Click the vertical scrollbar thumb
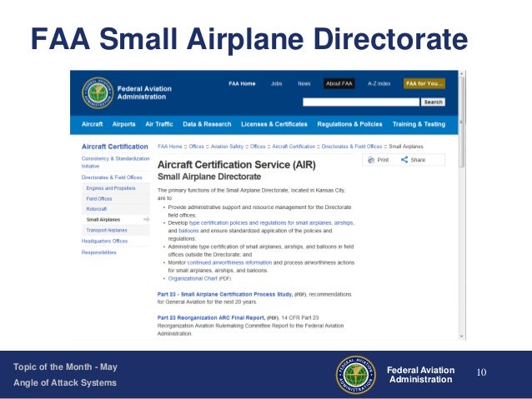The image size is (532, 399). [x=461, y=122]
